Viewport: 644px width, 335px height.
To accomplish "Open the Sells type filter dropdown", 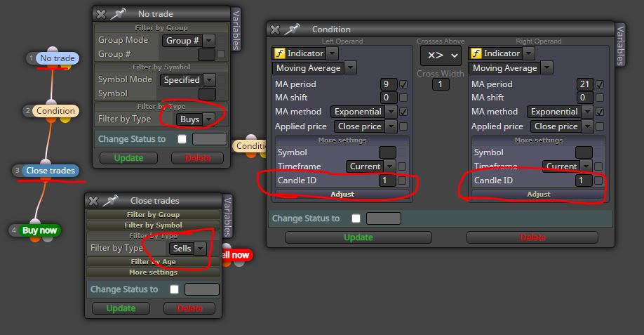I will click(187, 249).
